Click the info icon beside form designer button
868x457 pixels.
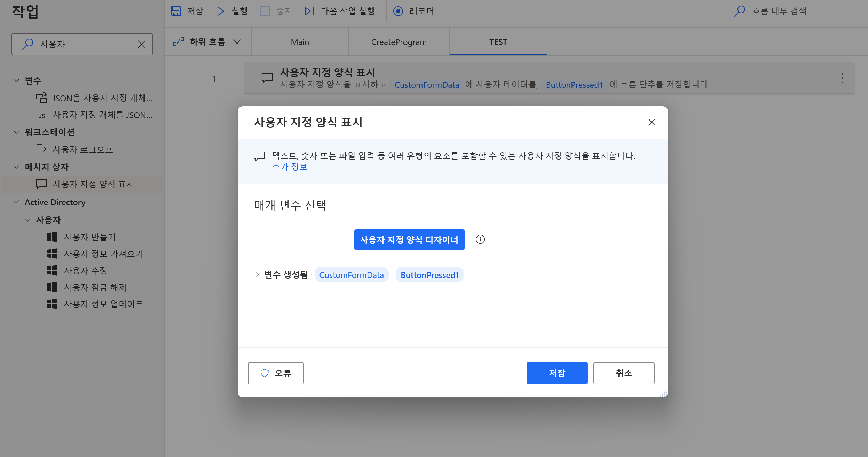[x=480, y=239]
